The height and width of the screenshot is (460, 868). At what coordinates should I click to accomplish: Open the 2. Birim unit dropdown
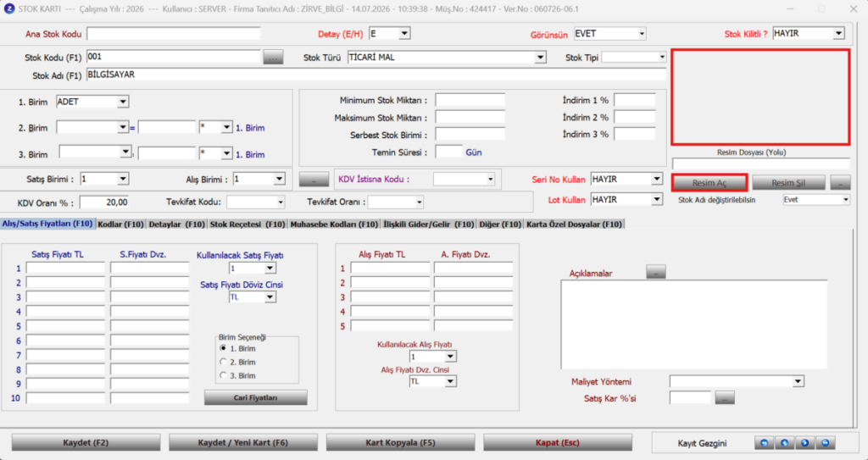123,127
